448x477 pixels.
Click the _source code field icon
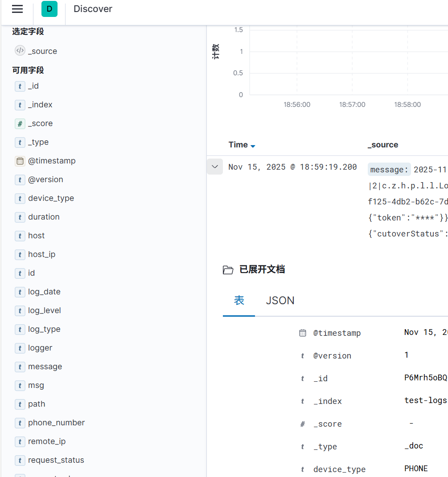20,51
